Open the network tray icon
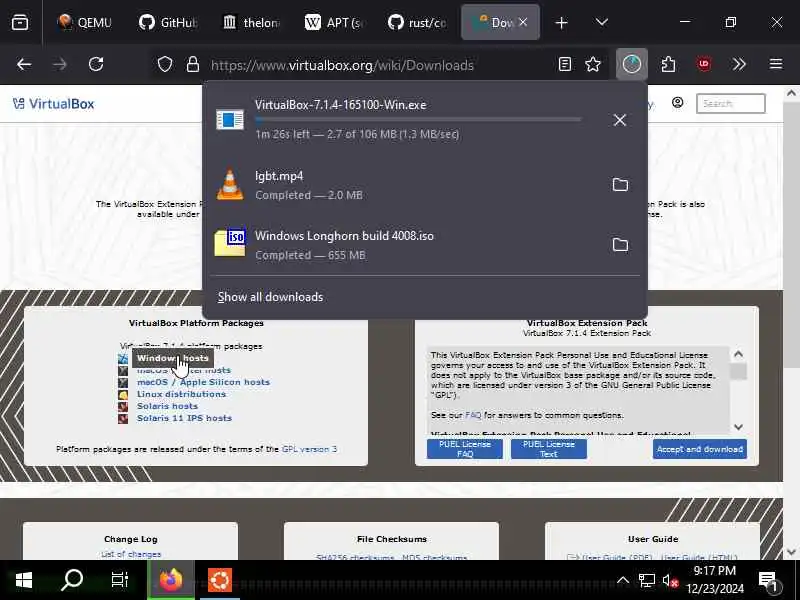 (x=646, y=580)
